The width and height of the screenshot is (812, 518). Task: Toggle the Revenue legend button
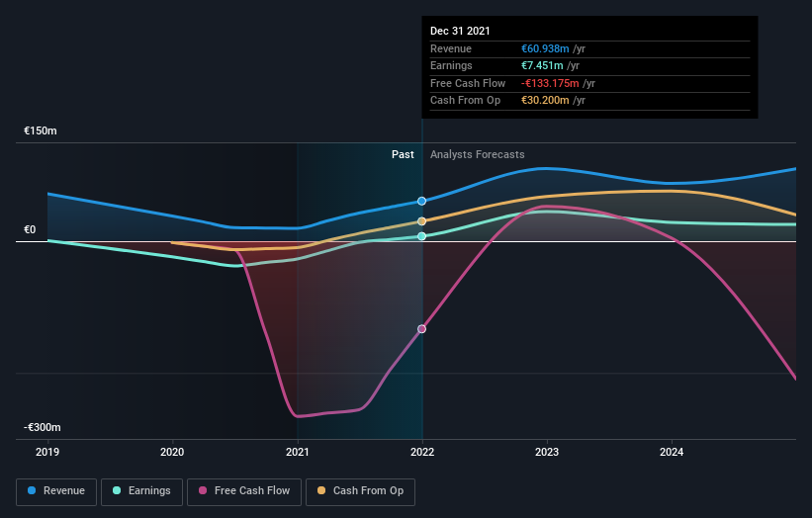tap(56, 491)
